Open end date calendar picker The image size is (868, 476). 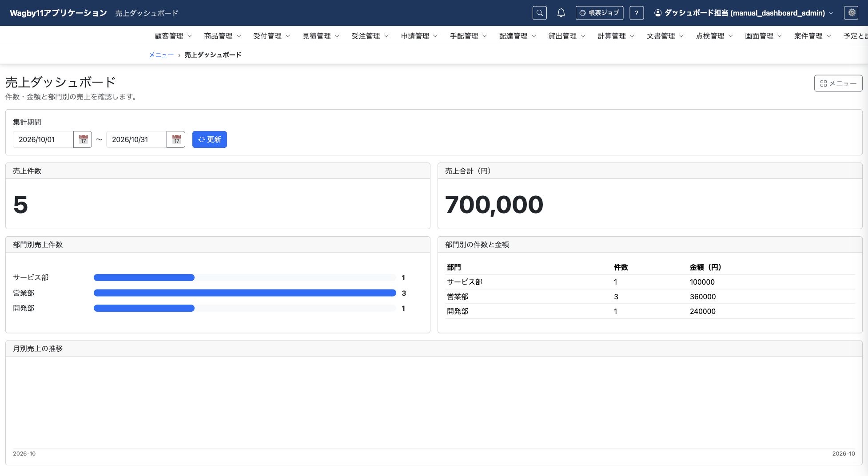tap(176, 139)
